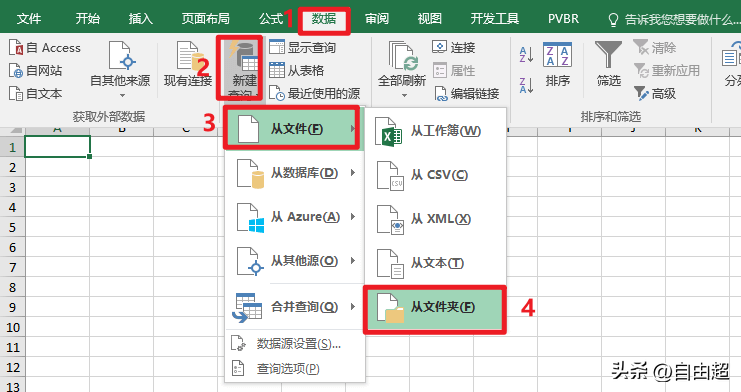This screenshot has width=741, height=392.
Task: Choose 从 XML(X) option
Action: click(x=435, y=219)
